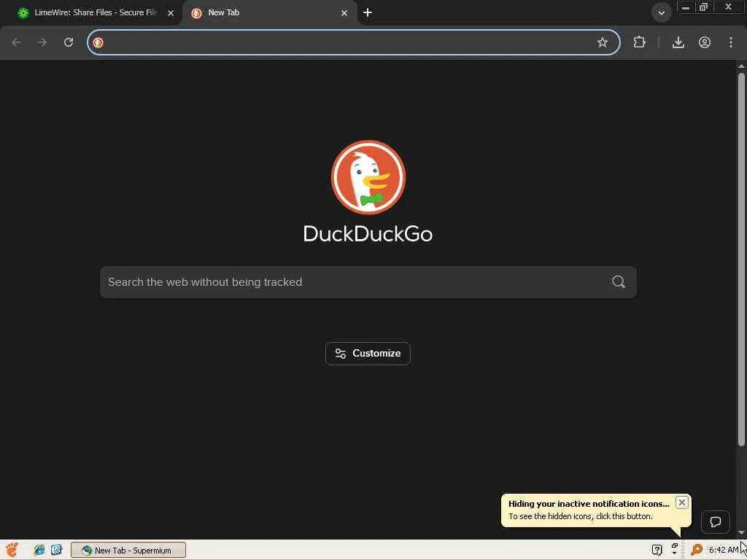
Task: Click the DuckDuckGo wordmark text
Action: pos(368,234)
